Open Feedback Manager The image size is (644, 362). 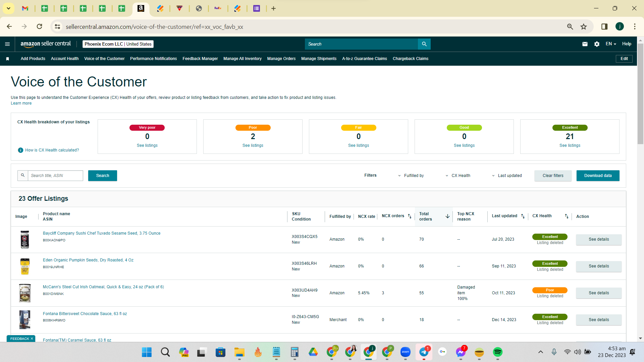click(x=200, y=59)
